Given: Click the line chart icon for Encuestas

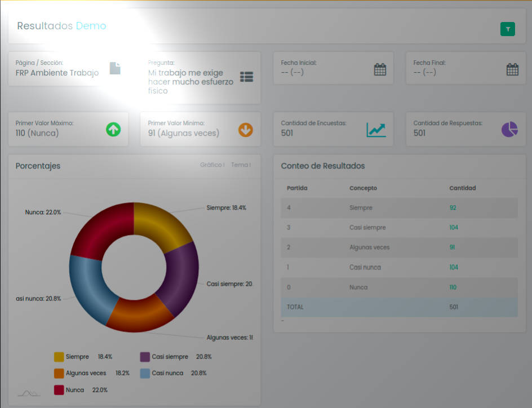Looking at the screenshot, I should pos(376,130).
